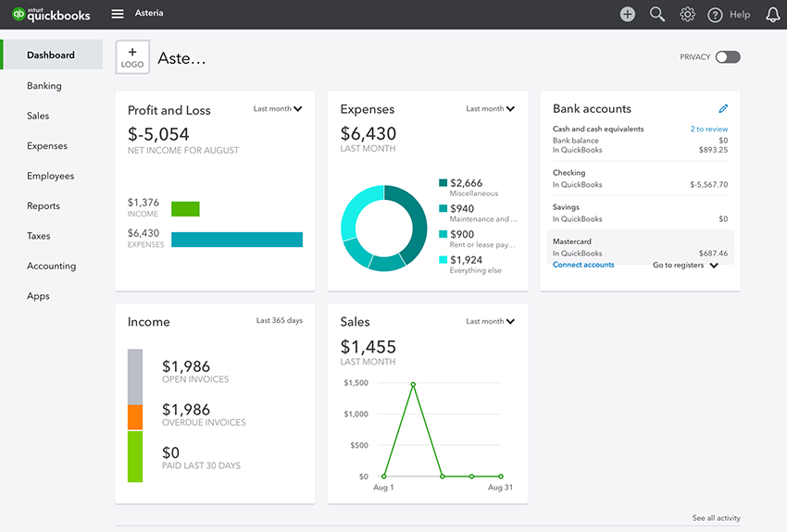Open Banking in the sidebar
This screenshot has height=532, width=787.
point(44,86)
